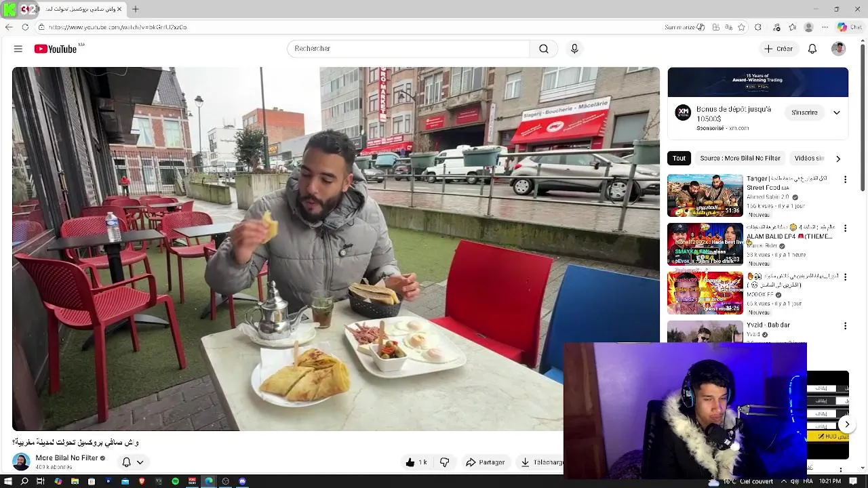Click the Ahmed Sabiri 2.0 channel name
868x488 pixels.
click(x=768, y=197)
